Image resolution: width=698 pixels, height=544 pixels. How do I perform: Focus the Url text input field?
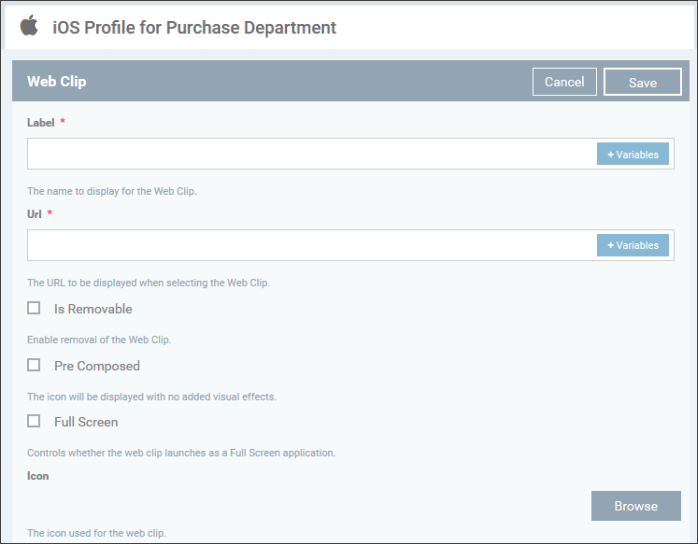click(312, 245)
